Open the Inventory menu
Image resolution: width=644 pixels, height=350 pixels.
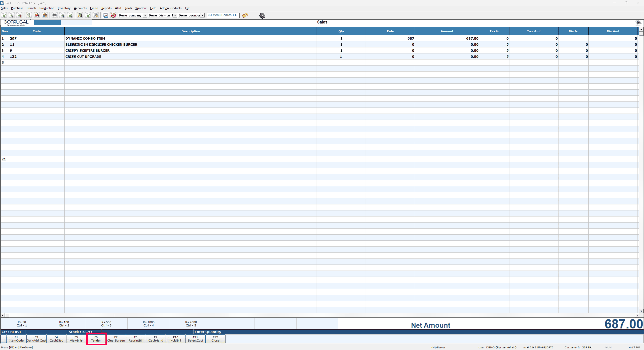pos(64,8)
